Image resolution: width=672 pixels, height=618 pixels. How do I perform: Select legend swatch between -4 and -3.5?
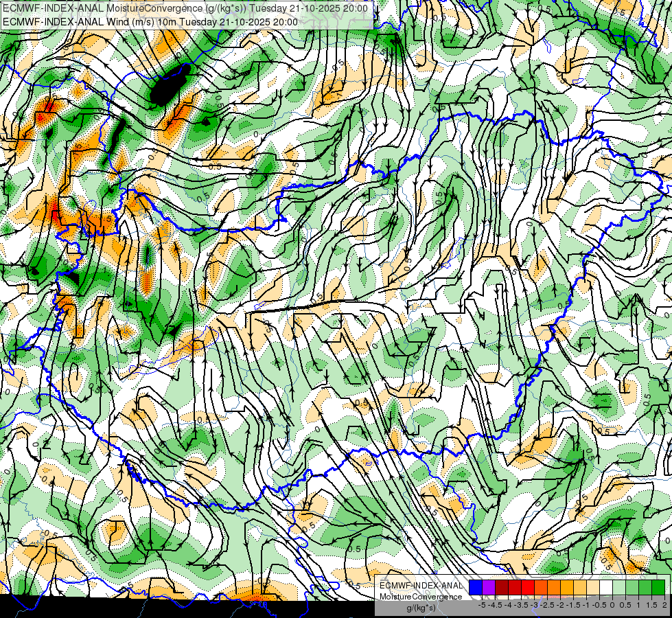(515, 588)
